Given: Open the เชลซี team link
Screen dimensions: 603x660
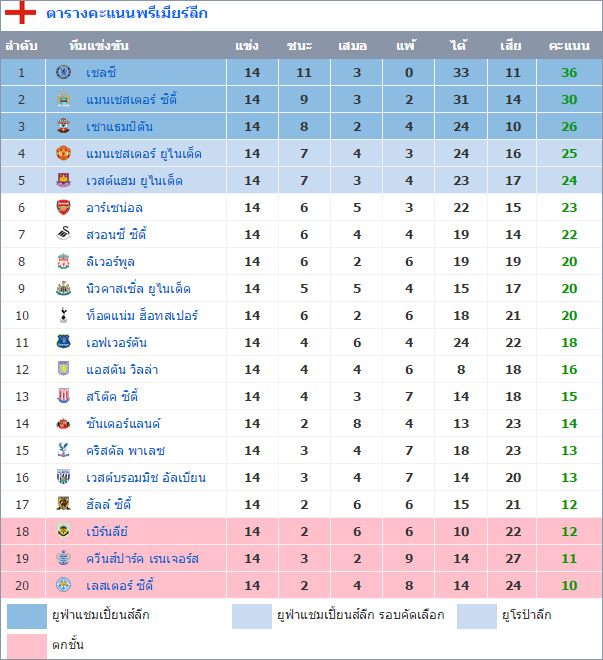Looking at the screenshot, I should [101, 73].
